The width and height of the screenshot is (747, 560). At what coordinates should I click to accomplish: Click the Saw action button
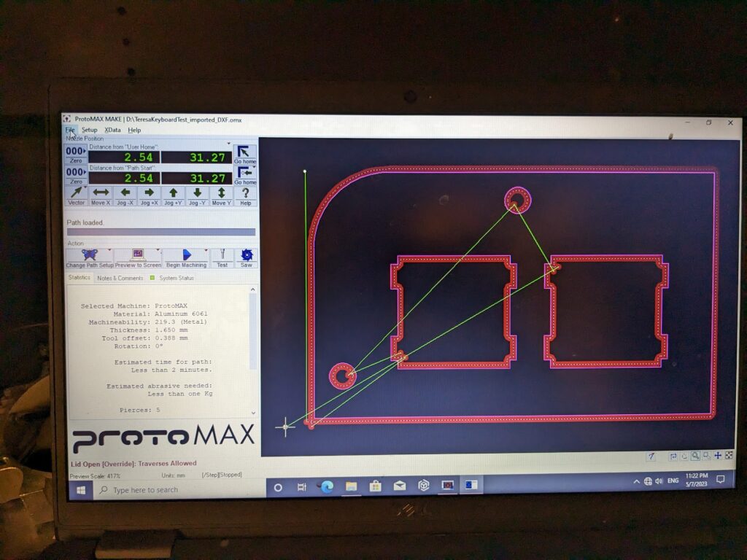click(x=247, y=258)
